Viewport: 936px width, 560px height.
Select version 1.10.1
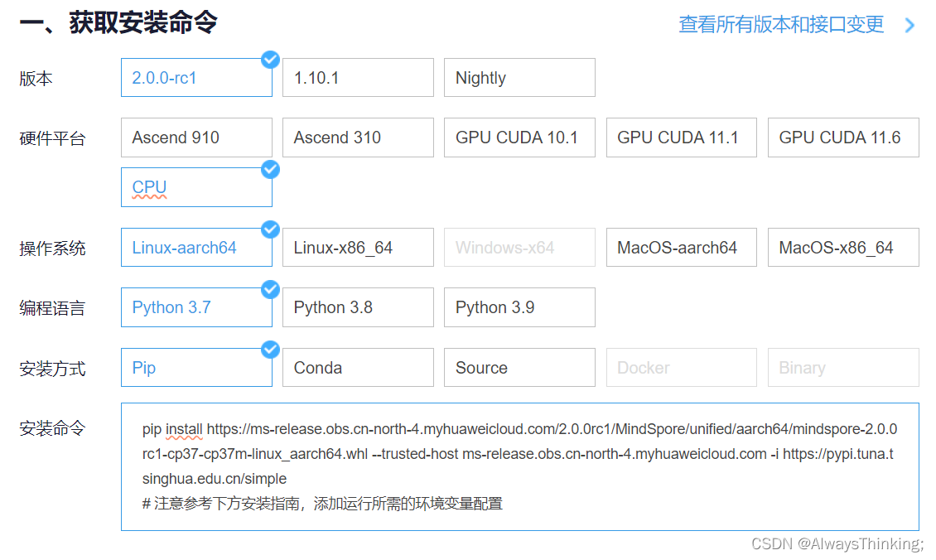click(x=358, y=78)
